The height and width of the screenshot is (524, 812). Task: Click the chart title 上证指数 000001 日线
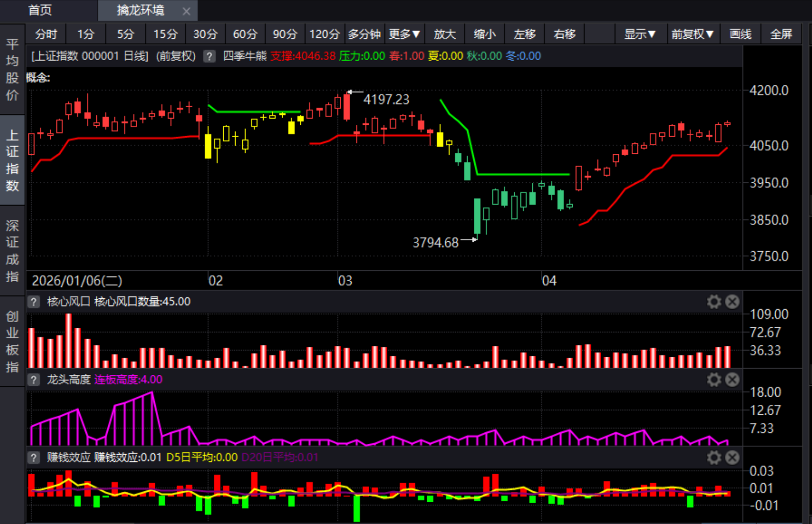click(90, 56)
